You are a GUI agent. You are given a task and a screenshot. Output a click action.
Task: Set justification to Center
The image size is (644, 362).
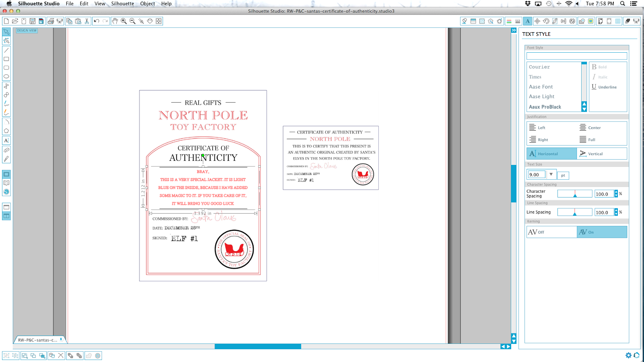(x=590, y=128)
